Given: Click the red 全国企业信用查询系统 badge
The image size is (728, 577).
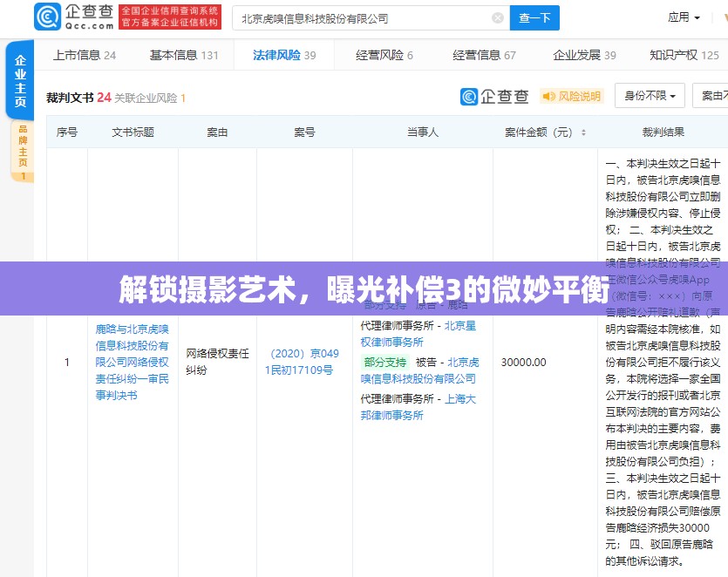Looking at the screenshot, I should coord(170,17).
